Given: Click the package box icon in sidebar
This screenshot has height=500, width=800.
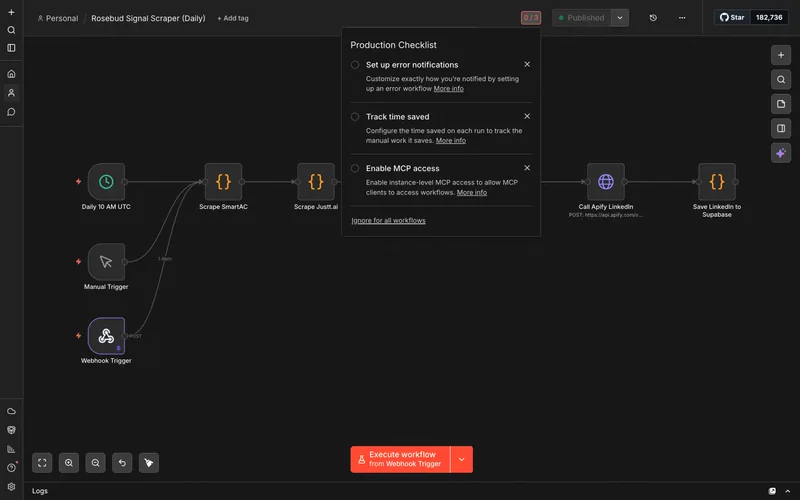Looking at the screenshot, I should 11,430.
